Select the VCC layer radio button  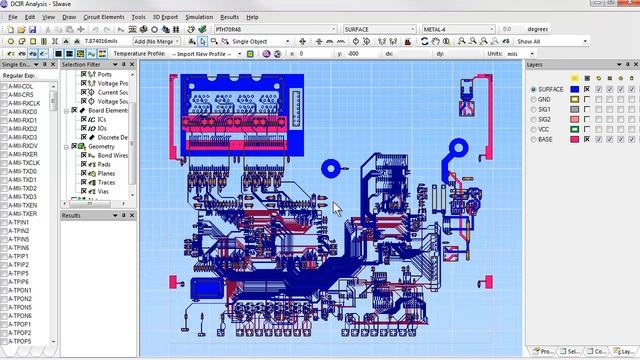(x=533, y=129)
